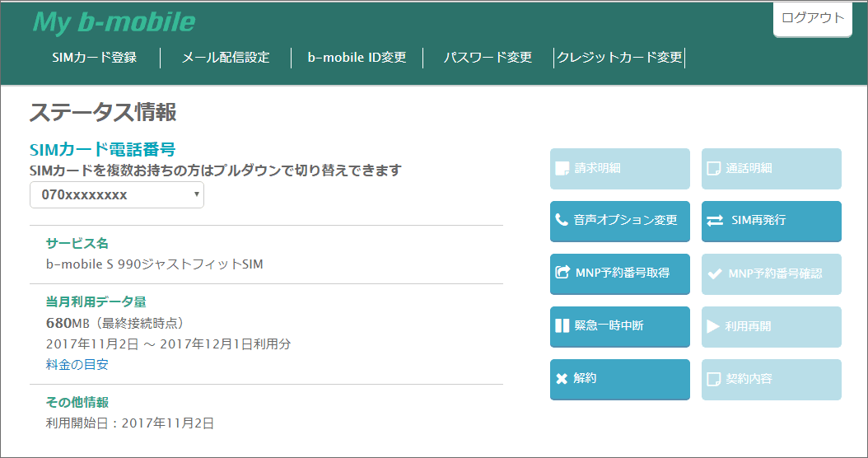Viewport: 868px width, 458px height.
Task: Select クレジットカード変更 in the navigation
Action: point(619,57)
